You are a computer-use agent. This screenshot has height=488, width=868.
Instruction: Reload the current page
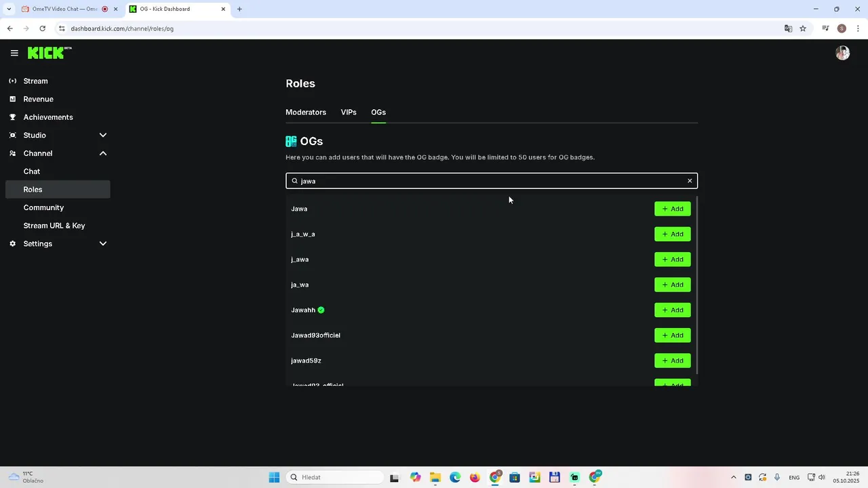pyautogui.click(x=43, y=28)
